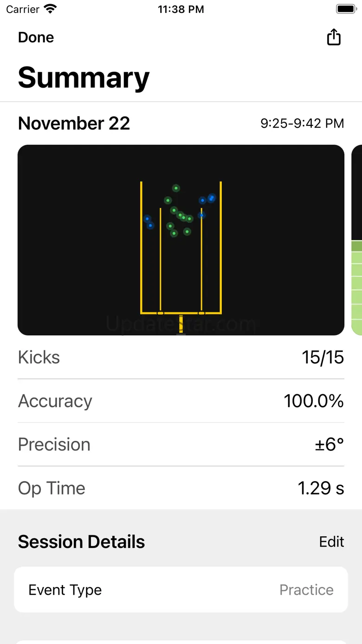The image size is (362, 644).
Task: Tap the Summary page title
Action: [84, 77]
